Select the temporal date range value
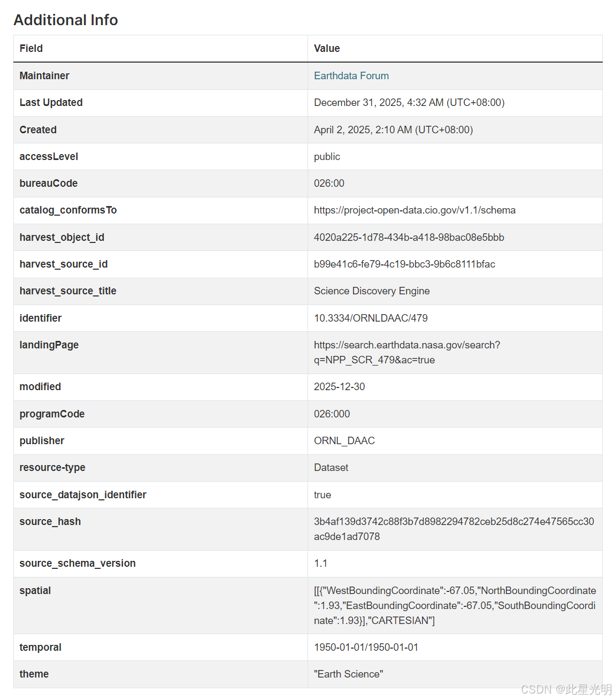The image size is (614, 700). [x=366, y=648]
